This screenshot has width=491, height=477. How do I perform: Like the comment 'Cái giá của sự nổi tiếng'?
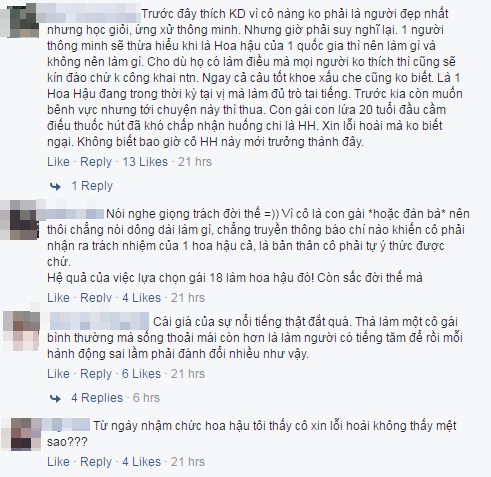click(58, 374)
